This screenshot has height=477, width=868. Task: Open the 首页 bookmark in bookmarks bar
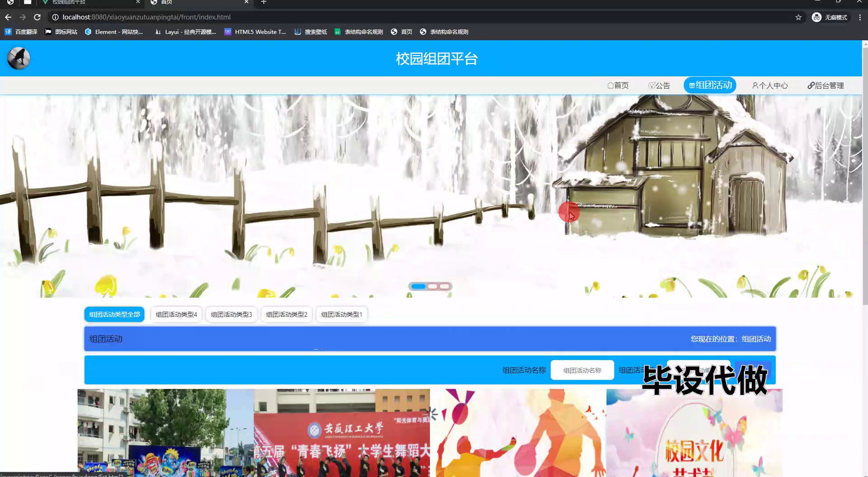coord(401,32)
